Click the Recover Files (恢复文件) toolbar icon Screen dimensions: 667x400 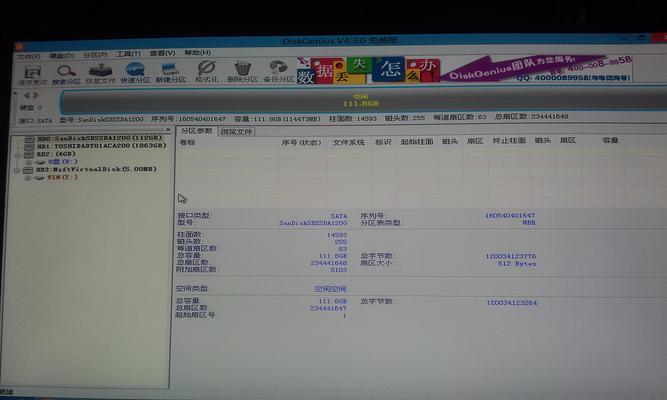point(100,70)
